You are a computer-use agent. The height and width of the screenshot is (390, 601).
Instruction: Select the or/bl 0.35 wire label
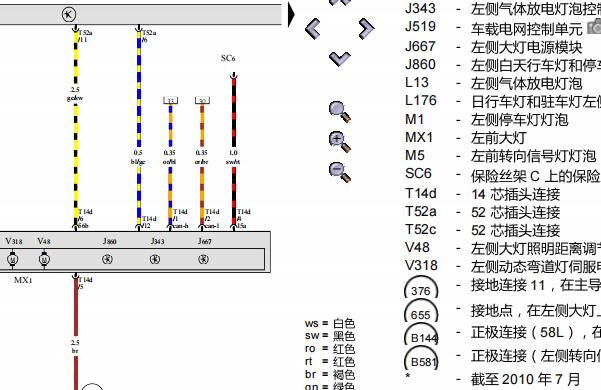point(169,157)
